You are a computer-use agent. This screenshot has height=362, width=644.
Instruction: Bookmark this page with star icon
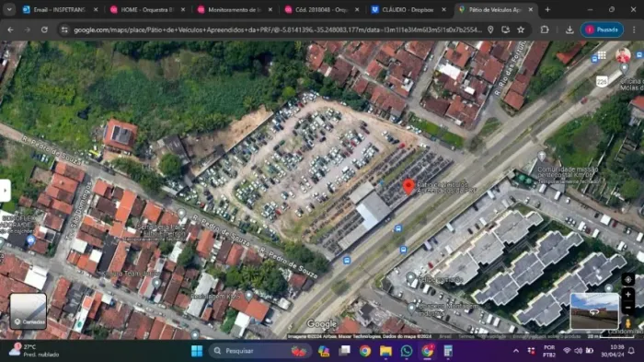coord(521,29)
